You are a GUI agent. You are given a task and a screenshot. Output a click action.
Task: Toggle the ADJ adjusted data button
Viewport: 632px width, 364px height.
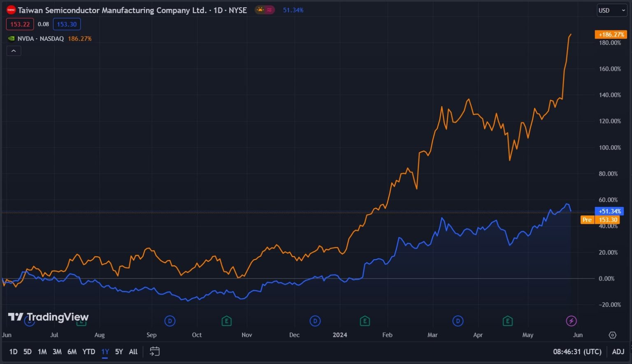[618, 352]
